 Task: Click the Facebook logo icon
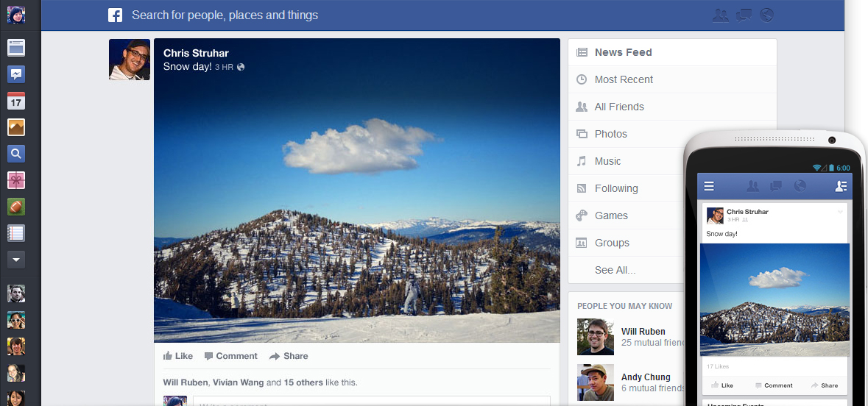pos(115,15)
